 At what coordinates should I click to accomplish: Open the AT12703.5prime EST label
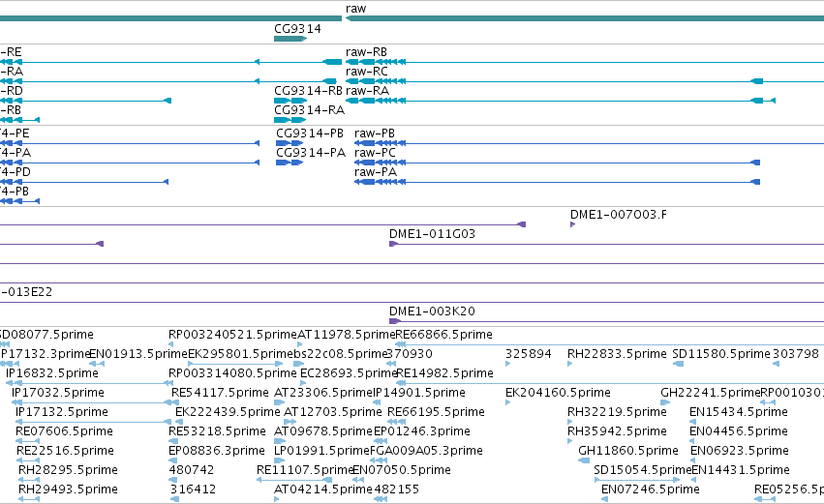333,412
